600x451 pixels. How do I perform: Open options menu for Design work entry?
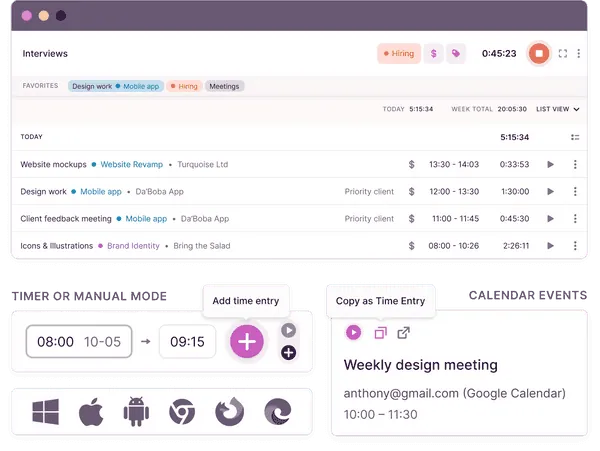point(575,192)
